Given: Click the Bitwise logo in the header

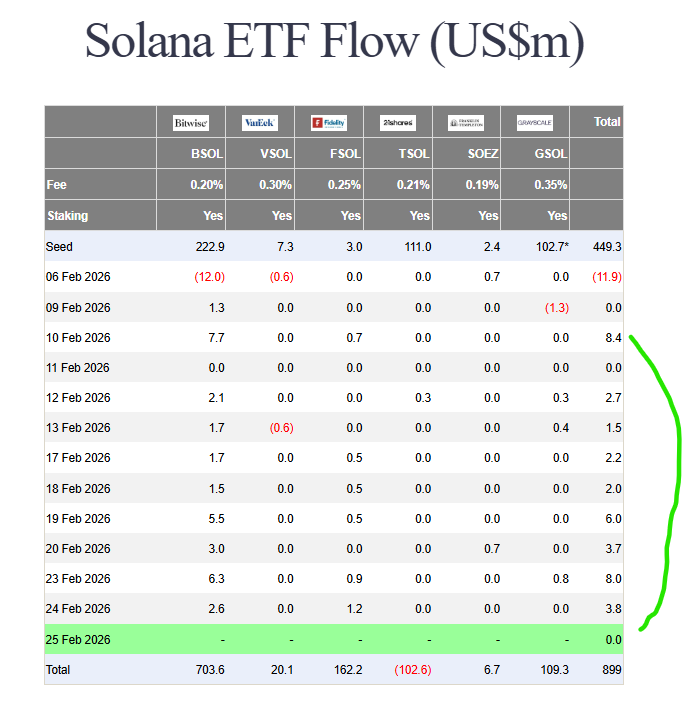Looking at the screenshot, I should [190, 123].
